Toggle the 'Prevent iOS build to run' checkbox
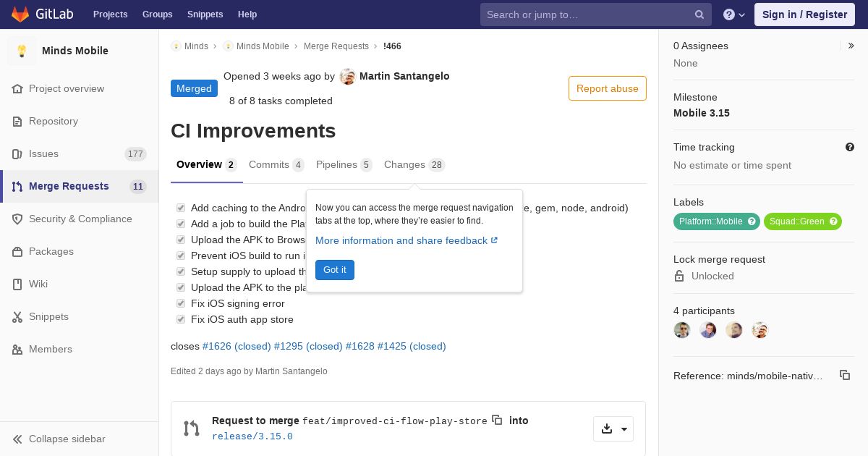Viewport: 868px width, 456px height. pyautogui.click(x=181, y=256)
